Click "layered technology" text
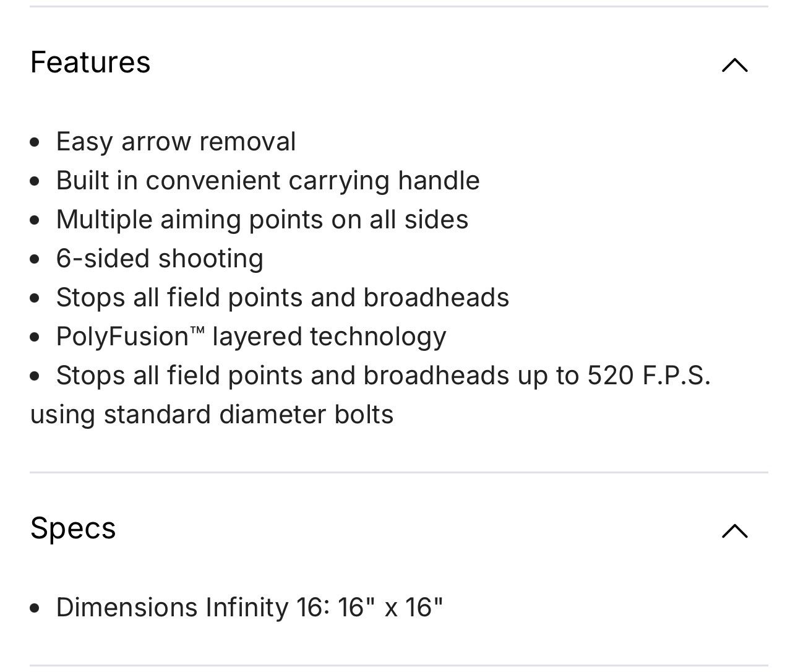 click(328, 337)
